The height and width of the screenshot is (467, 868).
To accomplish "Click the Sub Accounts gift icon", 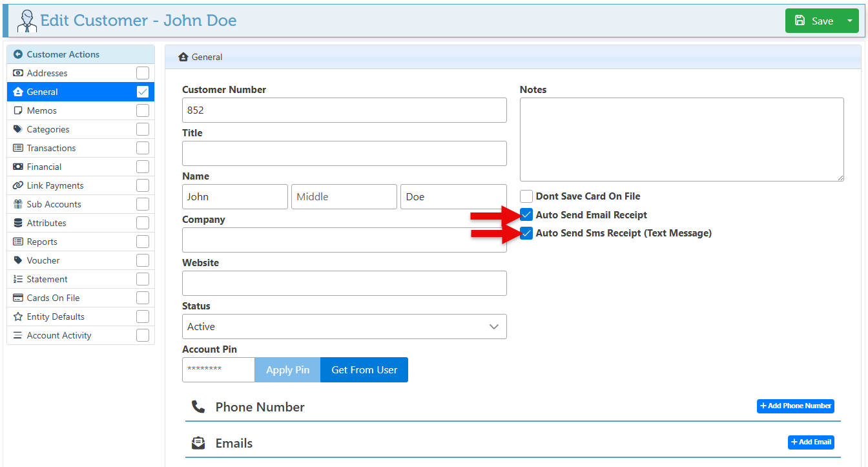I will [x=18, y=204].
